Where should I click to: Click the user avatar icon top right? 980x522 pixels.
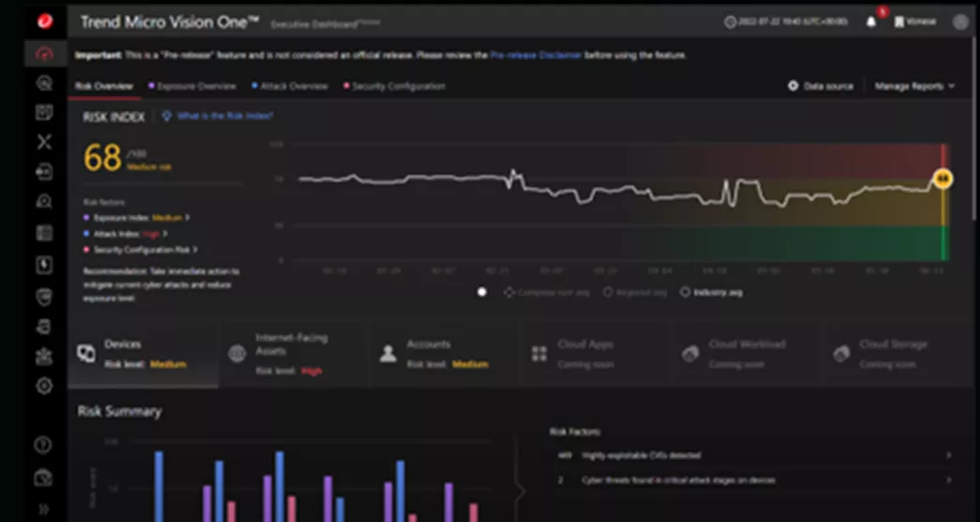coord(960,22)
